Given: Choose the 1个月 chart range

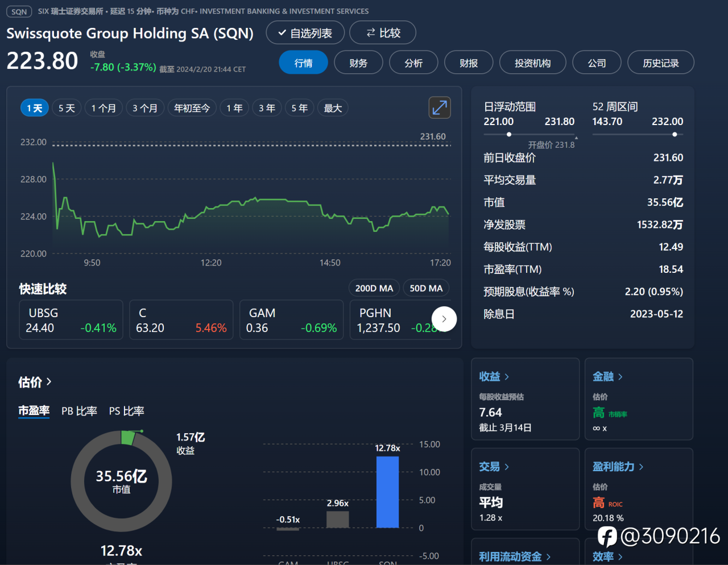Looking at the screenshot, I should click(104, 108).
